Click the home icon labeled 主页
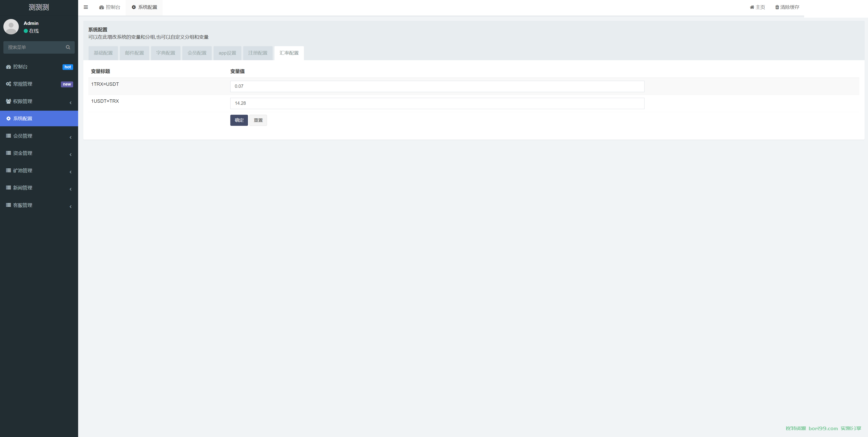Viewport: 868px width, 437px height. pyautogui.click(x=752, y=7)
